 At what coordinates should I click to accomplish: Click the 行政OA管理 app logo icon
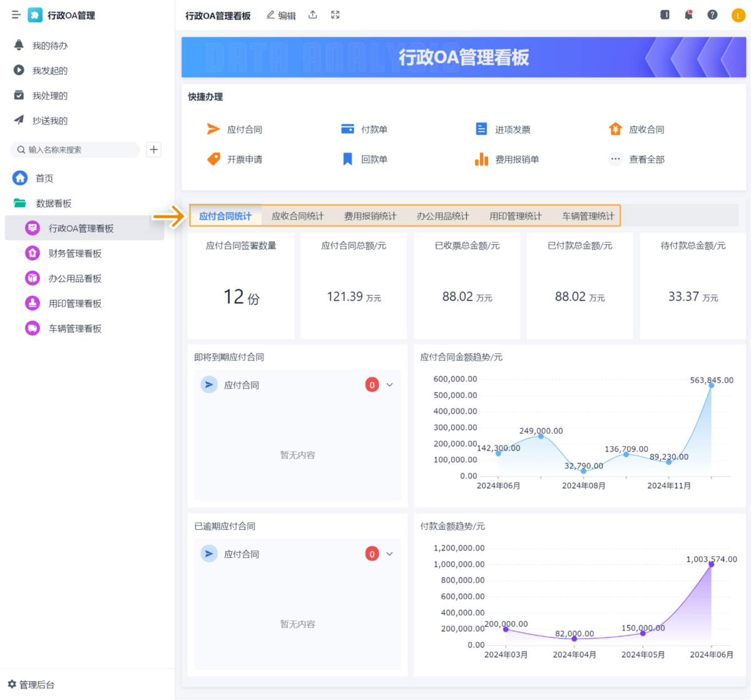coord(36,15)
